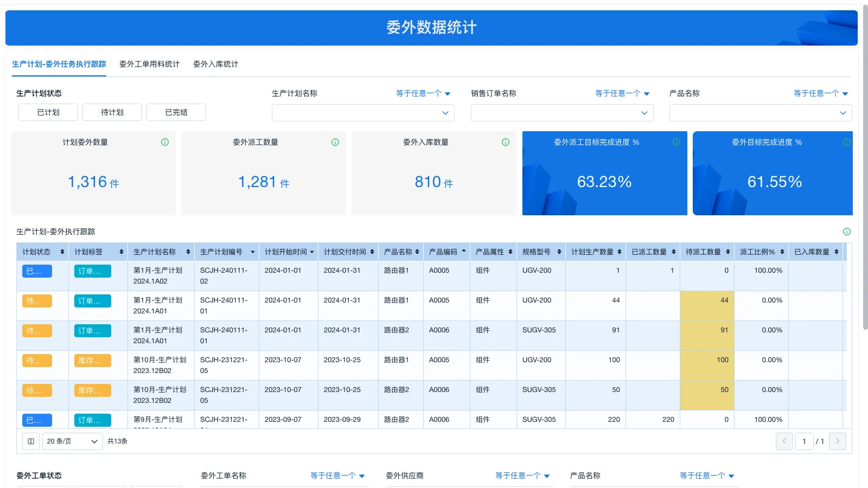Click the next page arrow button
This screenshot has width=868, height=488.
coord(838,441)
